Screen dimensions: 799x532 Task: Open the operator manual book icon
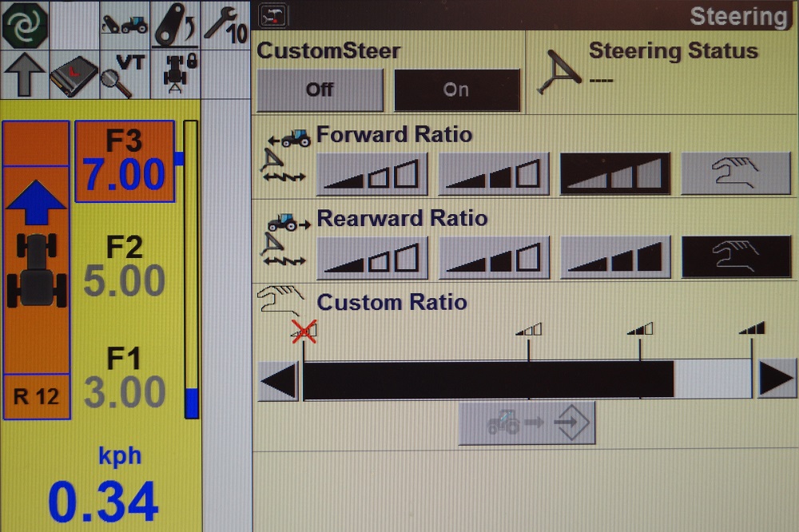pos(74,76)
